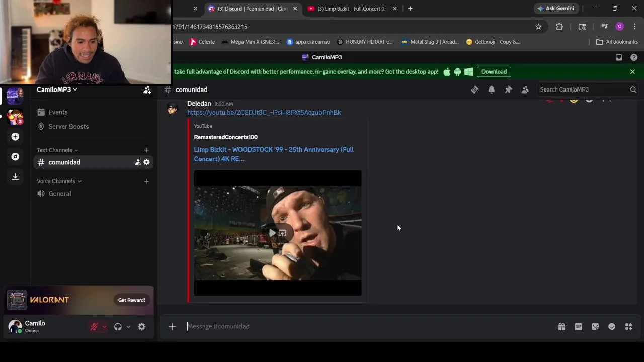Open the CamiloMP3 server icon in sidebar
Screen dimensions: 644x362
[x=15, y=96]
